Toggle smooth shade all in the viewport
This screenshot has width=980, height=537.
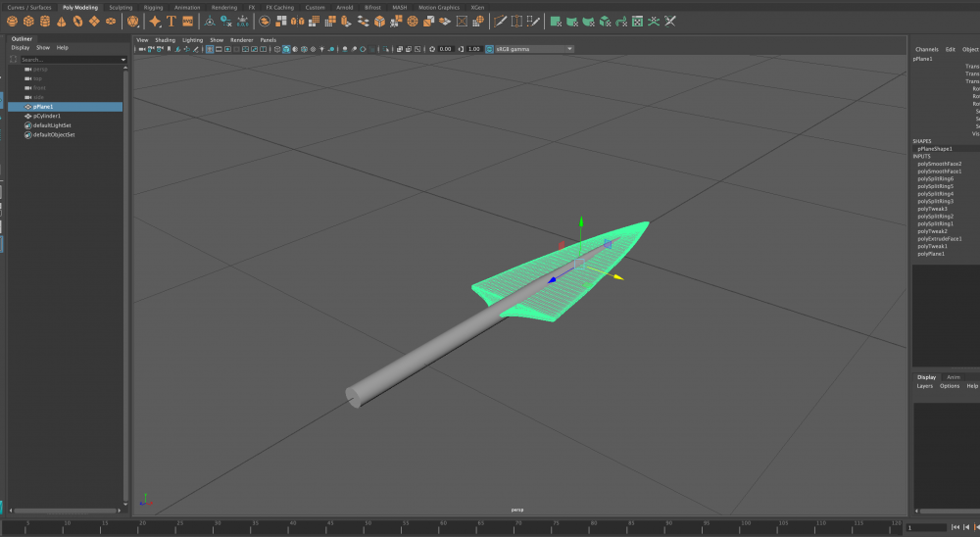(x=285, y=49)
